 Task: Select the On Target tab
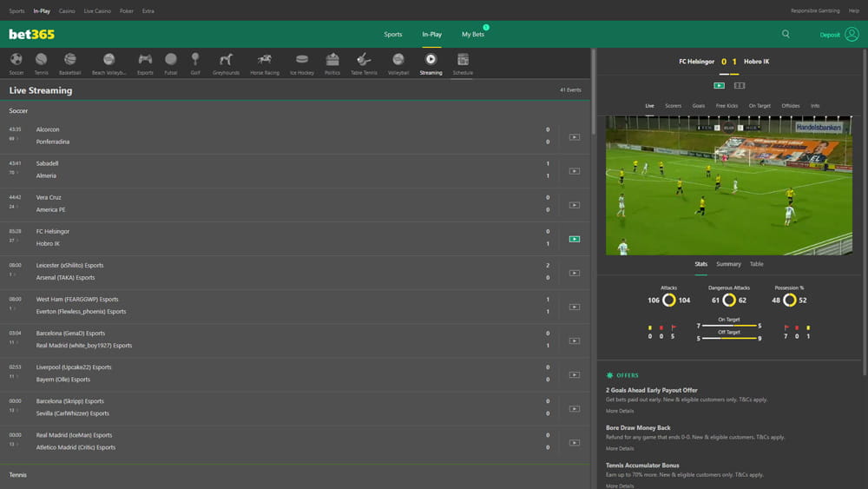(759, 106)
